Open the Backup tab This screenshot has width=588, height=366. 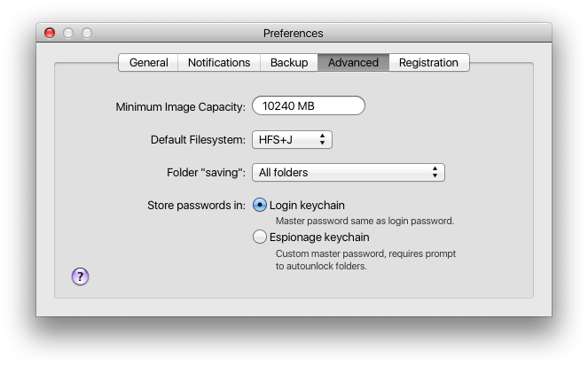pos(289,62)
